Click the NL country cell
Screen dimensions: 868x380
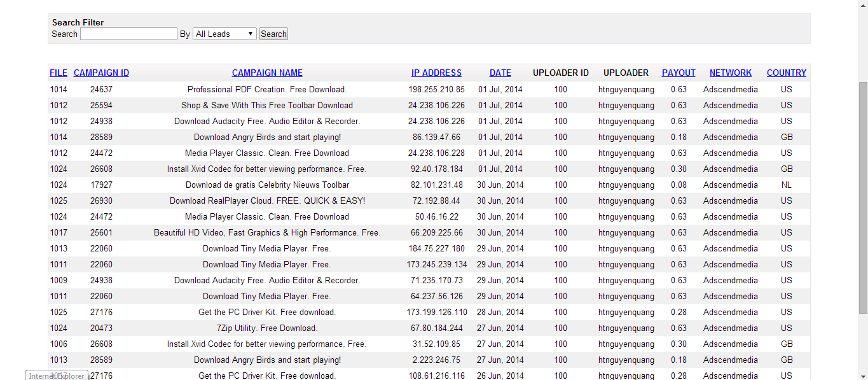(x=786, y=185)
